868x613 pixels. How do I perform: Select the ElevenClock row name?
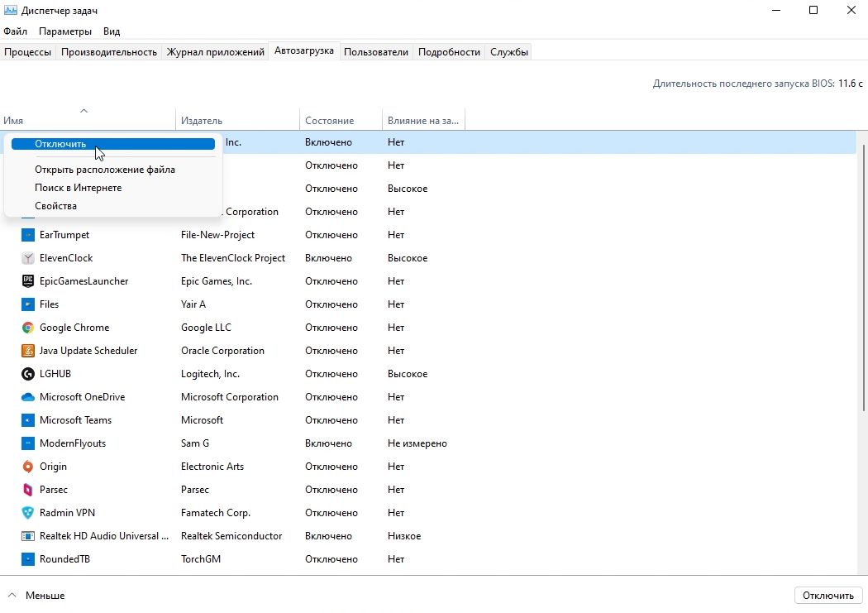(x=66, y=258)
